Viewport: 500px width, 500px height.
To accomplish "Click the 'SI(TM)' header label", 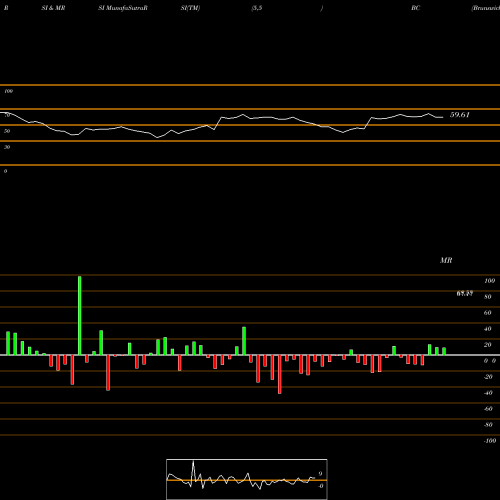I will click(x=190, y=8).
